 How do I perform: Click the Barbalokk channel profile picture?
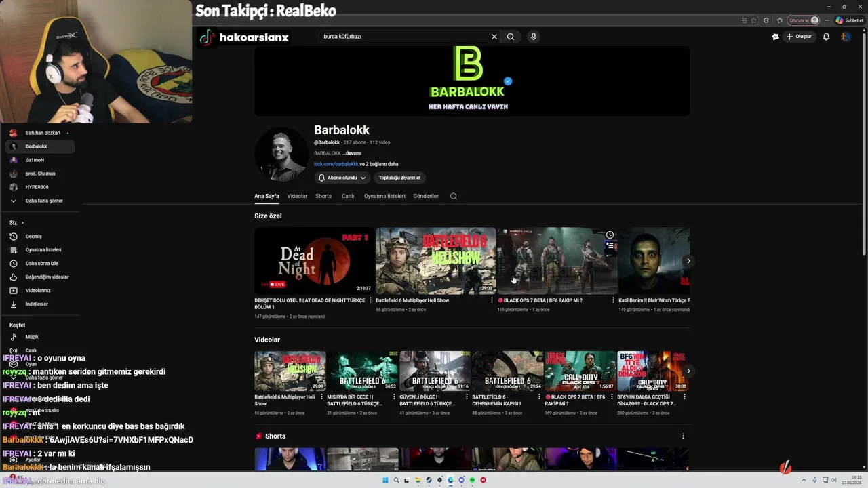pos(281,154)
